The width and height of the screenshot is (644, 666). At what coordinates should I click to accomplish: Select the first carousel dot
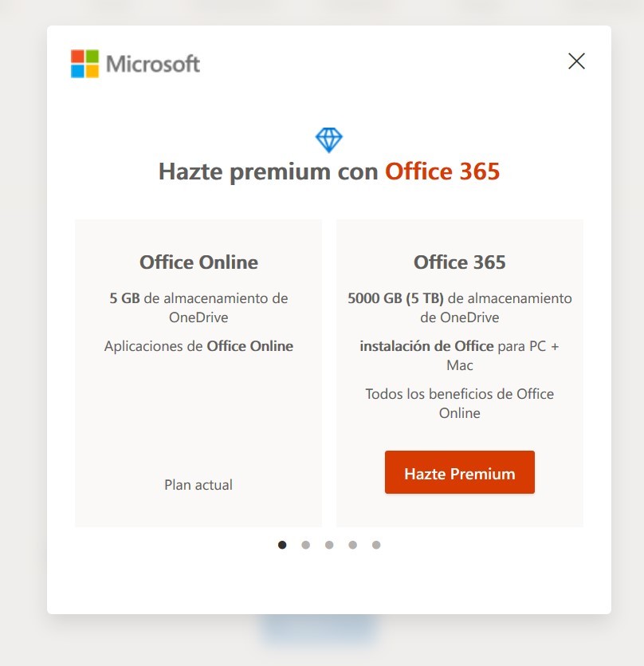point(282,545)
